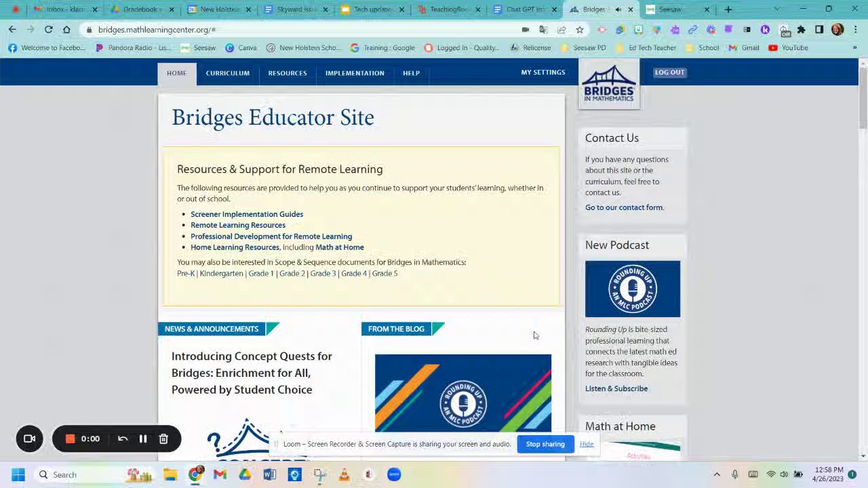
Task: Open Gmail from the taskbar
Action: [220, 474]
